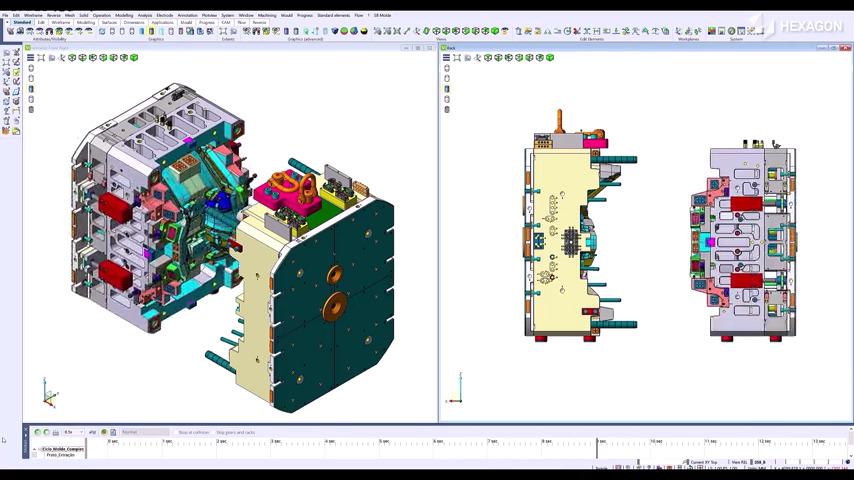Viewport: 854px width, 480px height.
Task: Click the last green view cube in left viewport
Action: tap(134, 58)
